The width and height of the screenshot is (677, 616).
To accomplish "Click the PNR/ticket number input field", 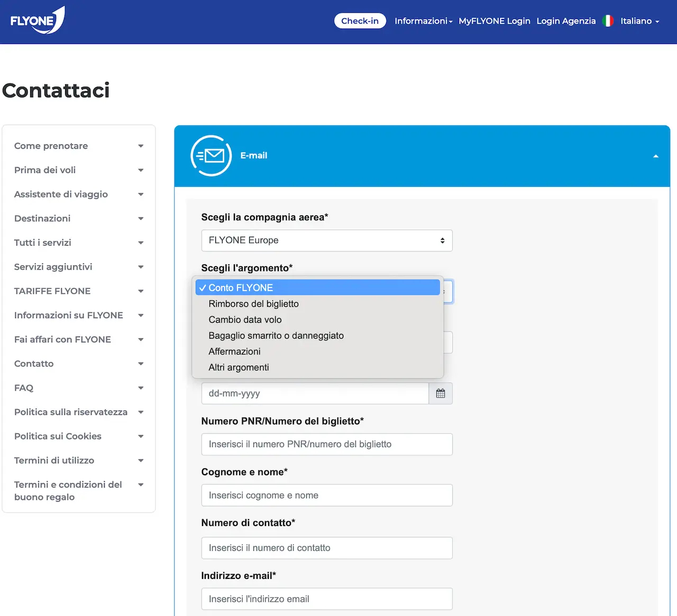I will (327, 445).
